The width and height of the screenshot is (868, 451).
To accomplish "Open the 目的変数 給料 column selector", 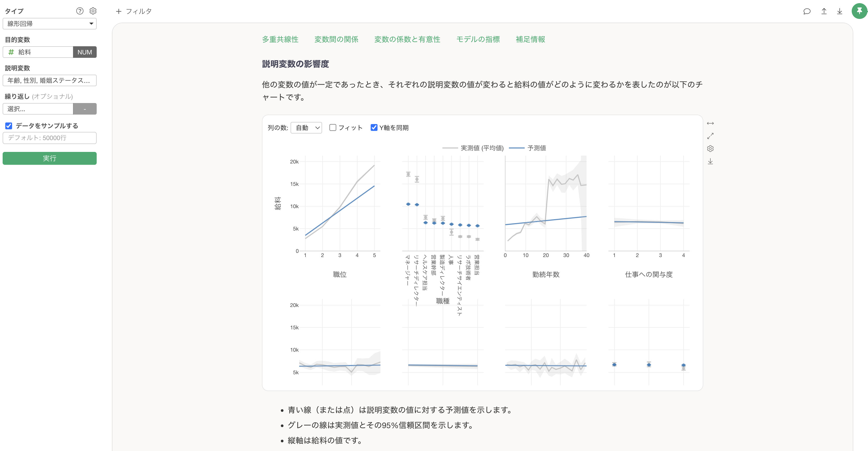I will (38, 52).
